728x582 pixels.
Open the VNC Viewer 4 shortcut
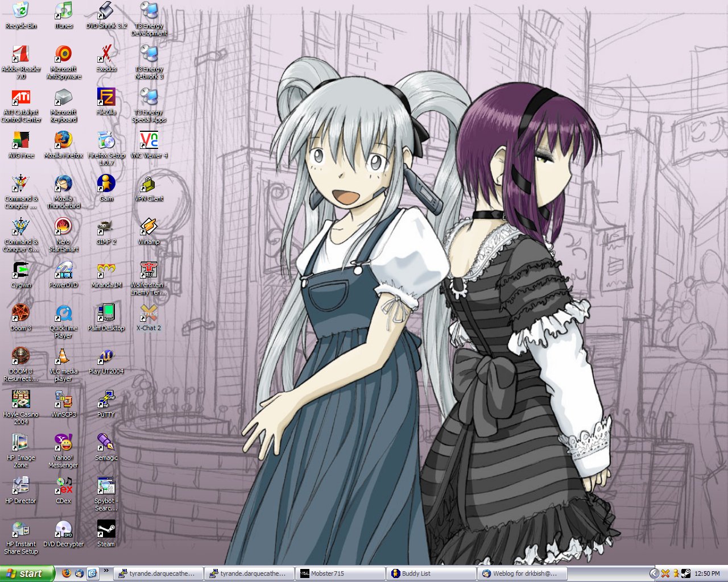pyautogui.click(x=149, y=145)
